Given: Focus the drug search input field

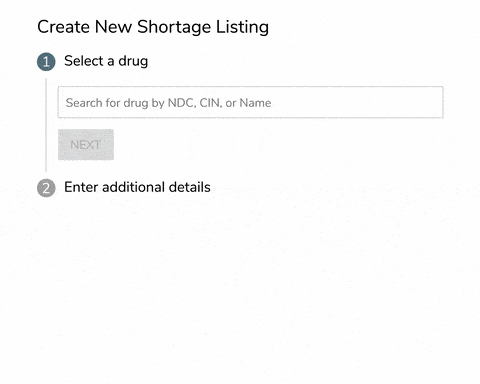Looking at the screenshot, I should [x=250, y=102].
